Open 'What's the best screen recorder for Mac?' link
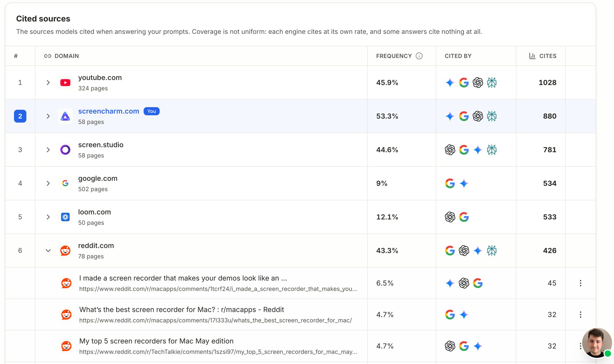Image resolution: width=614 pixels, height=364 pixels. [181, 309]
